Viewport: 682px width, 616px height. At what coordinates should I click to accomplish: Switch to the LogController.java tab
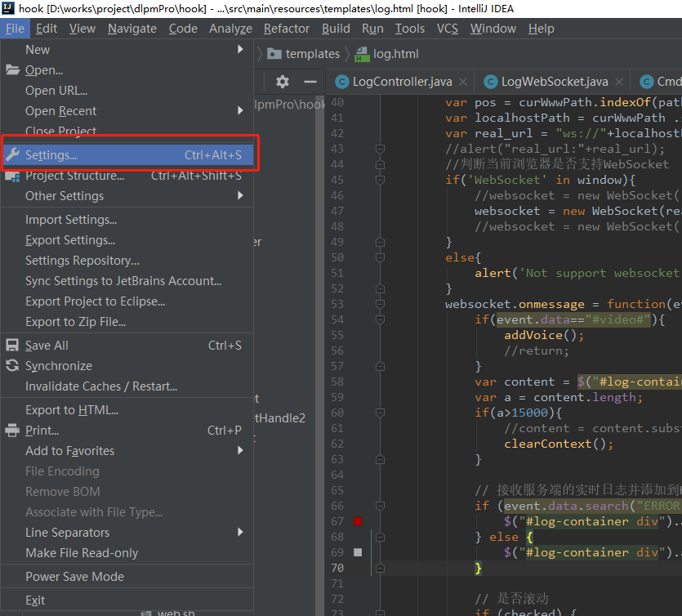click(x=402, y=82)
